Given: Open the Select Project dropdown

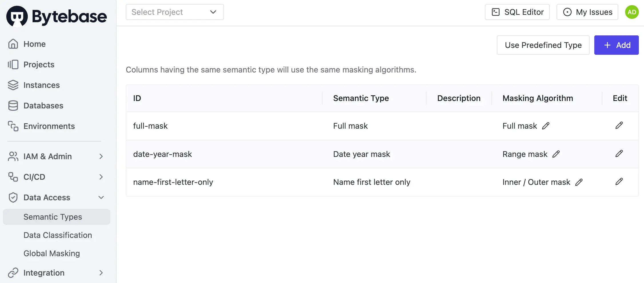Looking at the screenshot, I should 175,12.
